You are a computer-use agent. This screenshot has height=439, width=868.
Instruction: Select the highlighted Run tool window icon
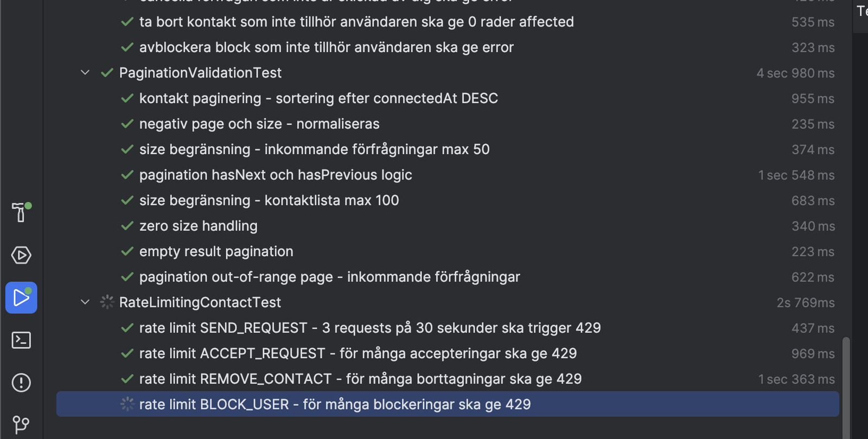pyautogui.click(x=21, y=297)
